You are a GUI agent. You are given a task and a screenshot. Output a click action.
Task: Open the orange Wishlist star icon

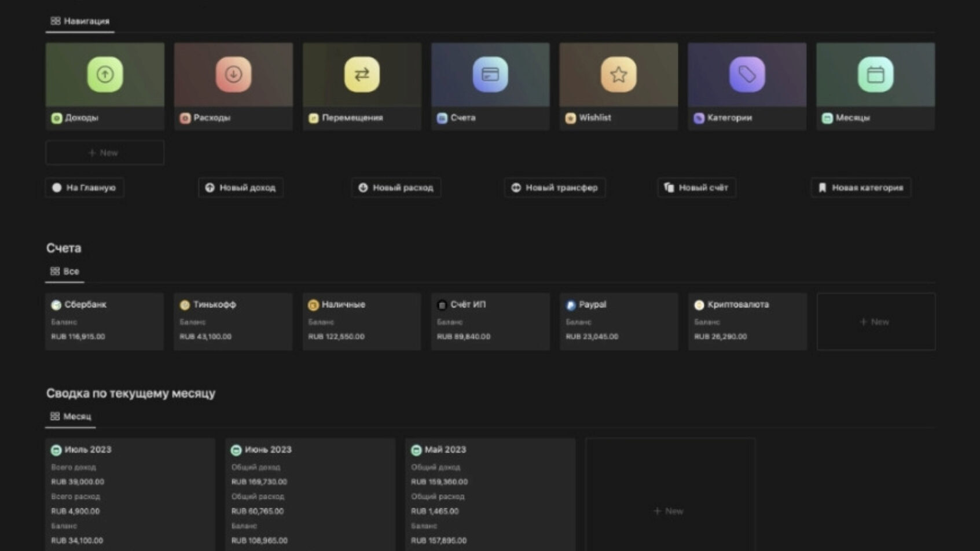coord(618,75)
